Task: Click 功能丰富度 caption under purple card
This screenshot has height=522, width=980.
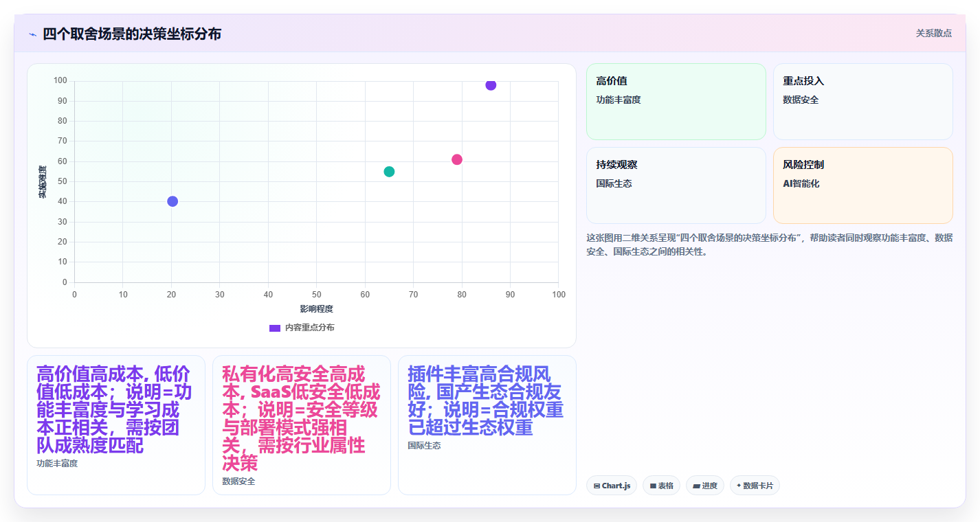Action: [57, 464]
